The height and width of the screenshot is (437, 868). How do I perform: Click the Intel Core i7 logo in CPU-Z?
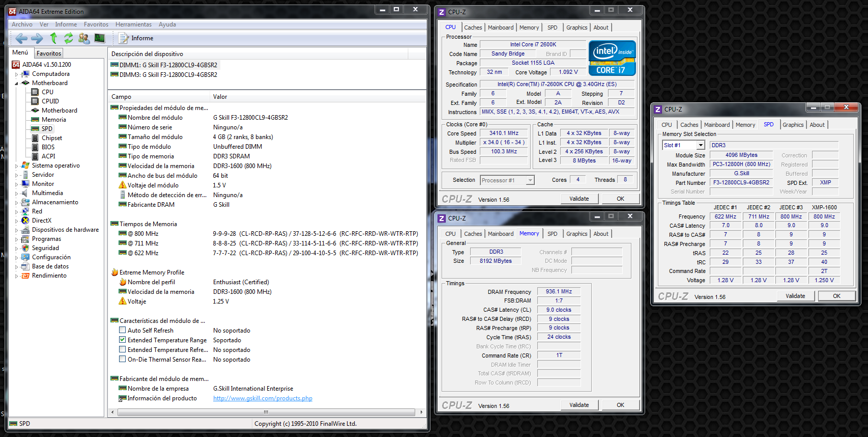click(x=612, y=58)
